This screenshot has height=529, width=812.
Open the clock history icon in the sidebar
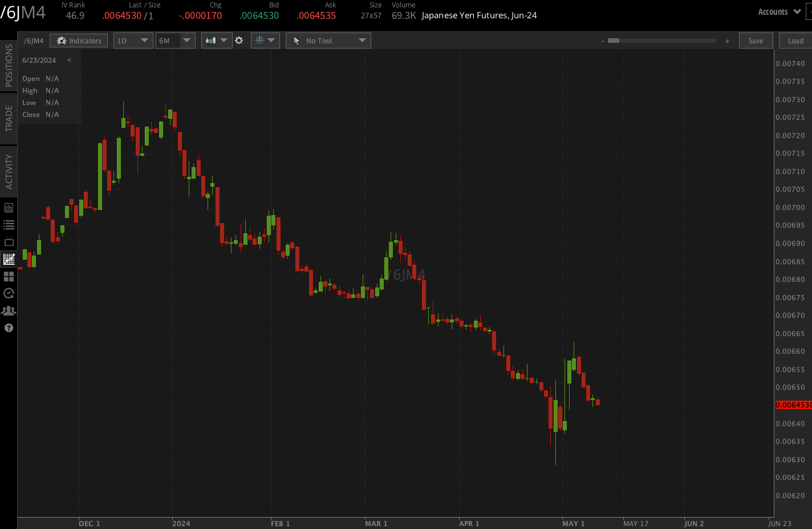9,293
